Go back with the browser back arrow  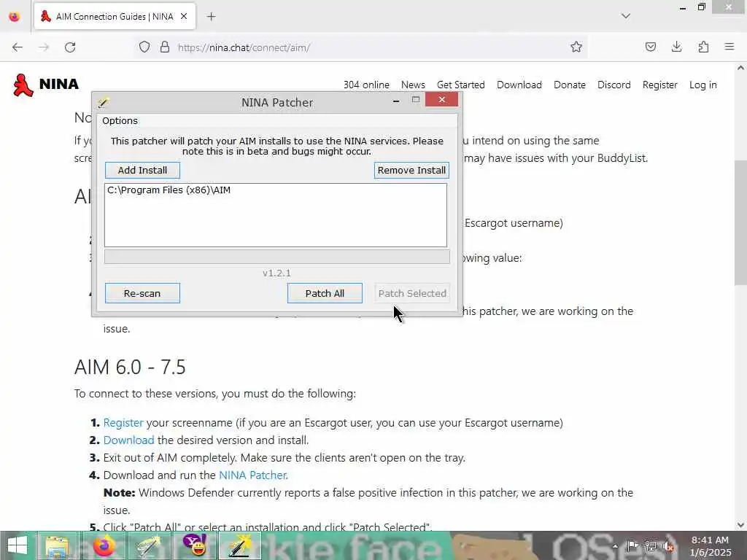coord(18,47)
